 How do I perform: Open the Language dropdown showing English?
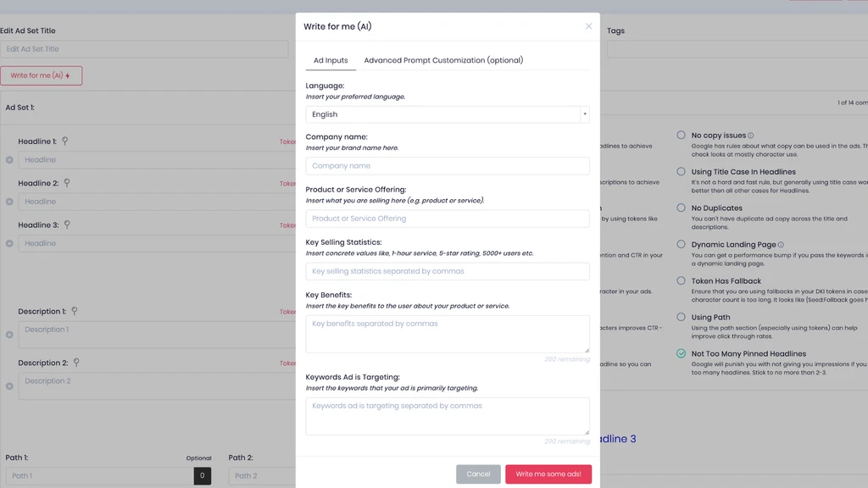(442, 114)
